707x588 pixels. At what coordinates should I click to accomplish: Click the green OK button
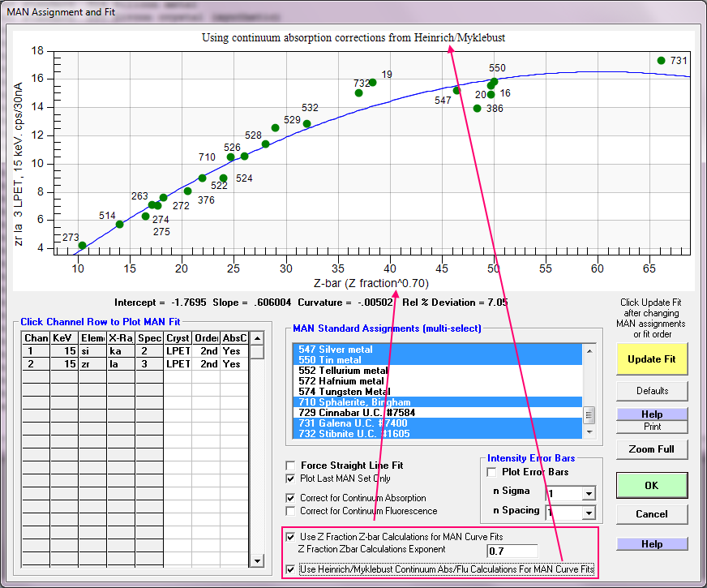tap(651, 485)
